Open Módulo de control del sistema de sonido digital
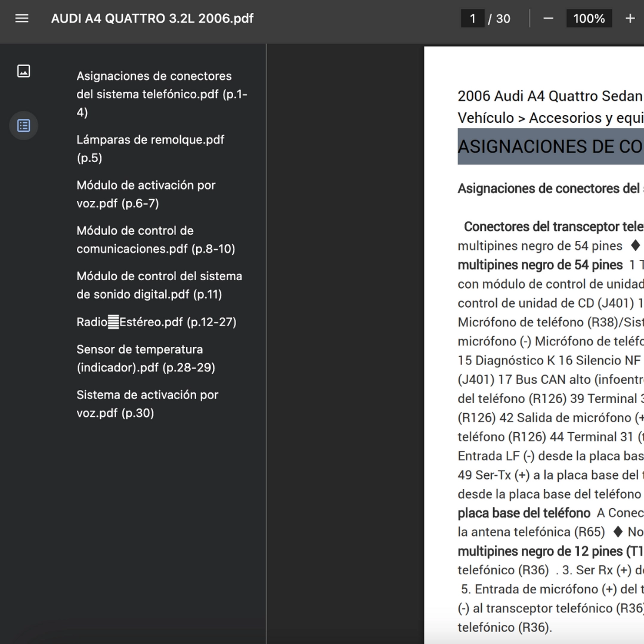The height and width of the screenshot is (644, 644). click(x=159, y=285)
